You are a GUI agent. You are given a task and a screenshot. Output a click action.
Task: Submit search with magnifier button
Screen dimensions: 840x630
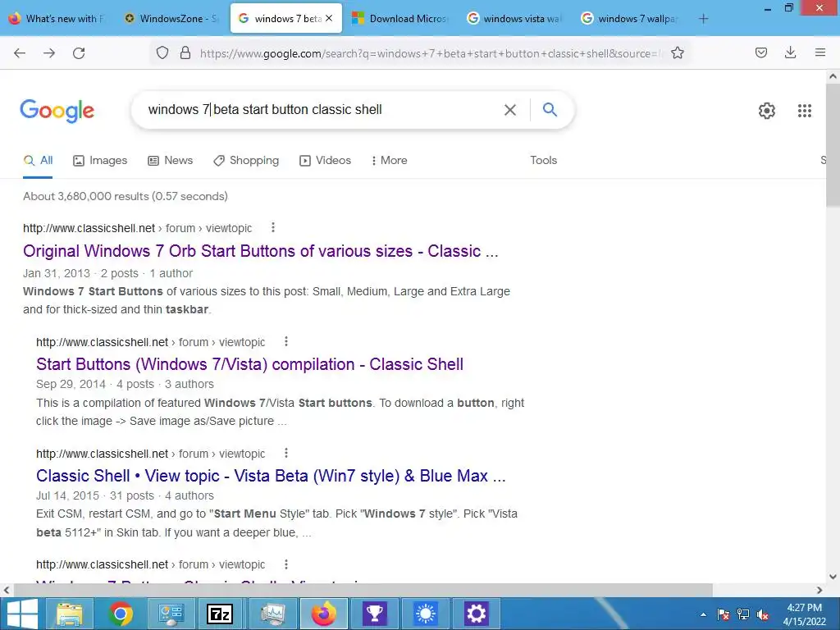550,110
